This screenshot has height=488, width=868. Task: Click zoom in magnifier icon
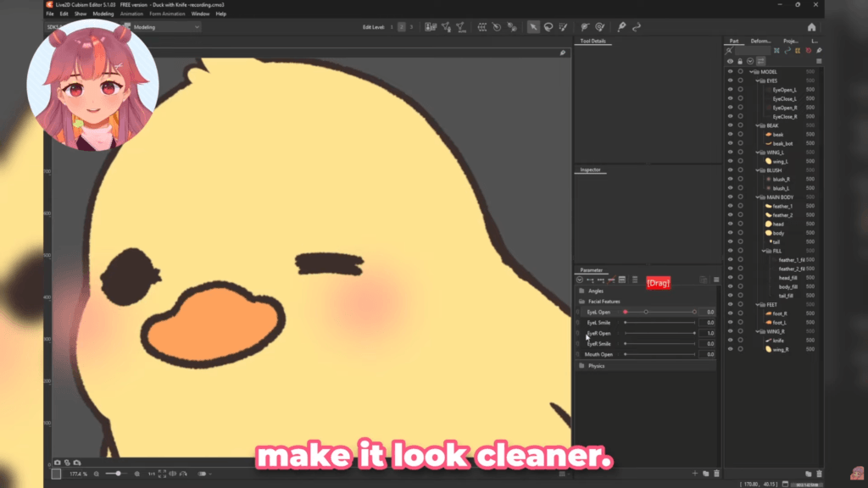136,474
